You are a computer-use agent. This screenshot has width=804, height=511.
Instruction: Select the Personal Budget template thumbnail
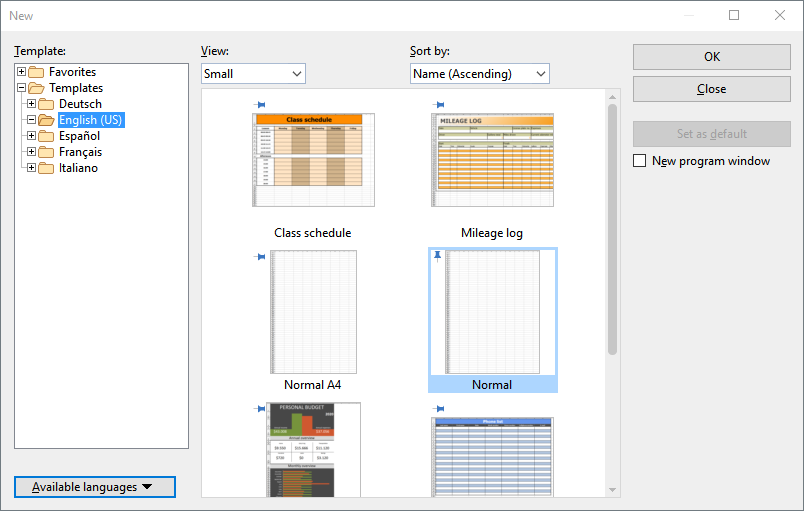(x=313, y=449)
